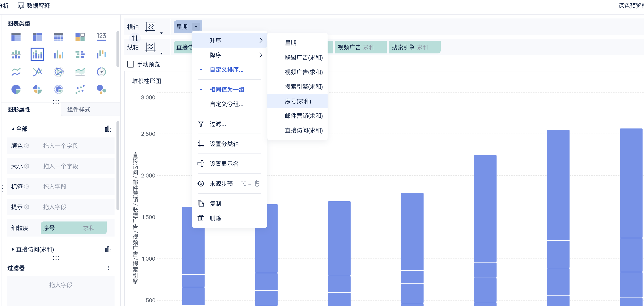Choose the scatter plot chart icon

[x=80, y=89]
